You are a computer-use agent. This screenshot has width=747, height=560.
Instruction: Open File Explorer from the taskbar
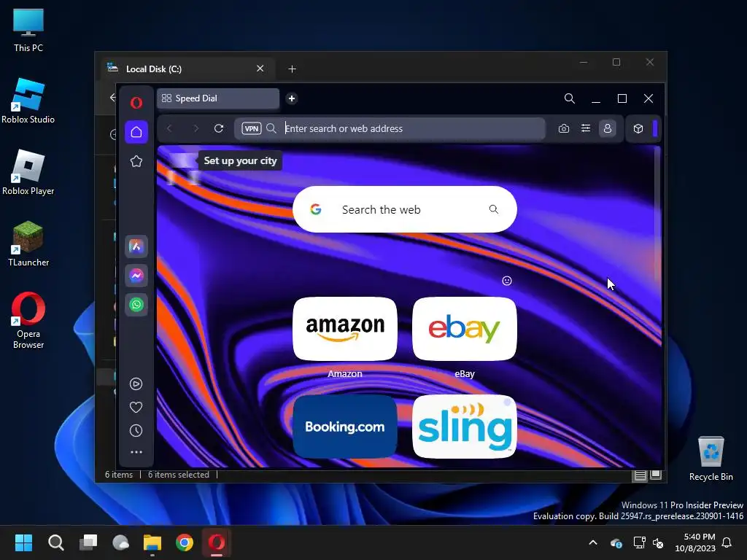click(x=152, y=542)
